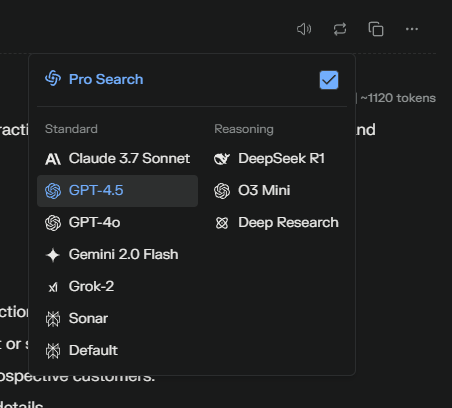This screenshot has width=452, height=408.
Task: Pick Gemini 2.0 Flash model
Action: (117, 255)
